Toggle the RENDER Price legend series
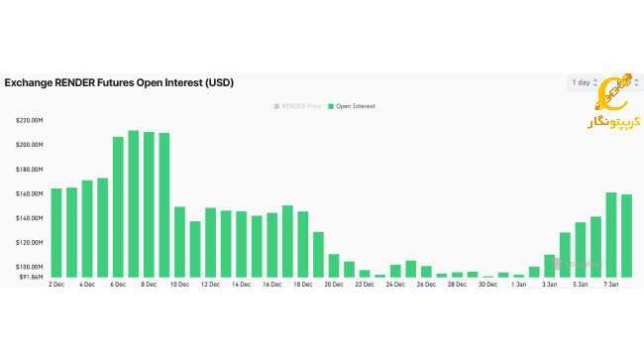The height and width of the screenshot is (362, 644). [297, 106]
